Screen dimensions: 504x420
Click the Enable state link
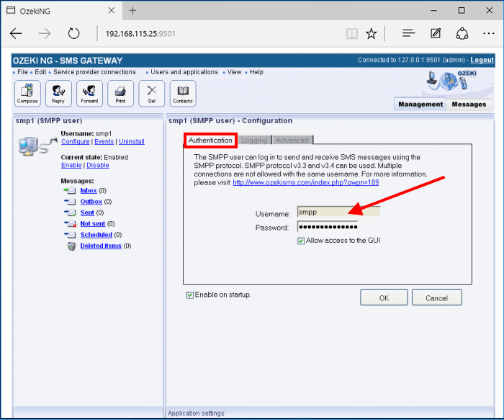tap(71, 165)
